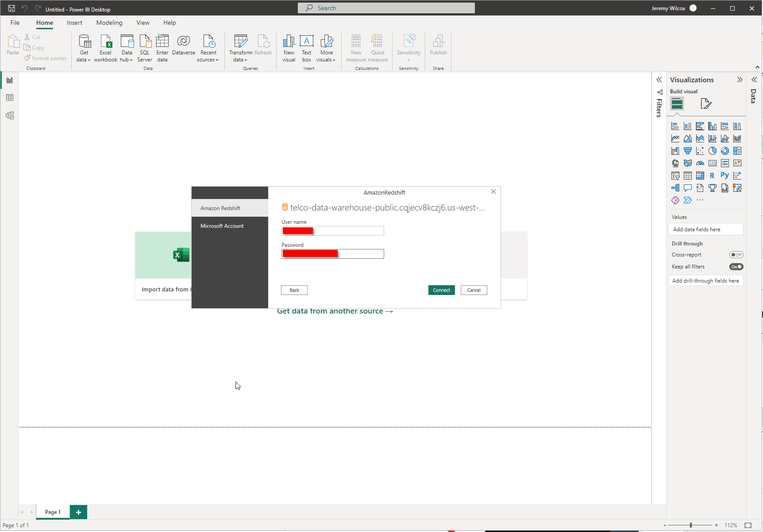Click the Excel workbook icon
Screen dimensions: 763x532
106,48
